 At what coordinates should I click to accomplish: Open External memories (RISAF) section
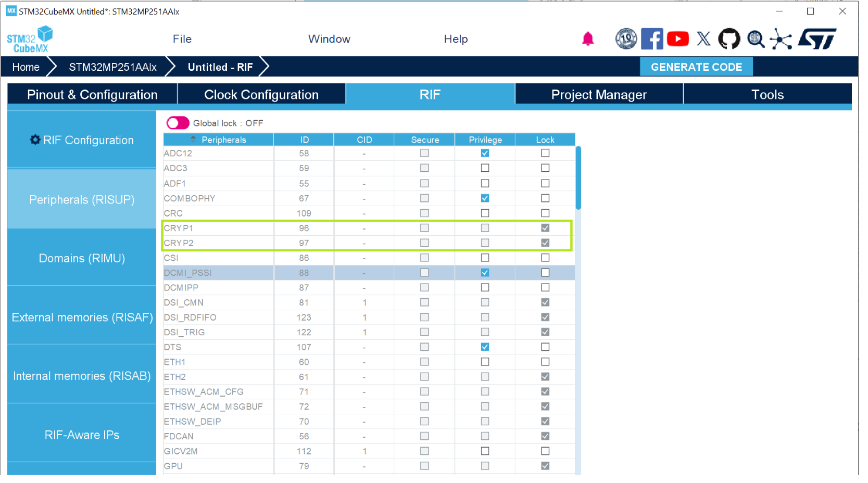(x=82, y=317)
